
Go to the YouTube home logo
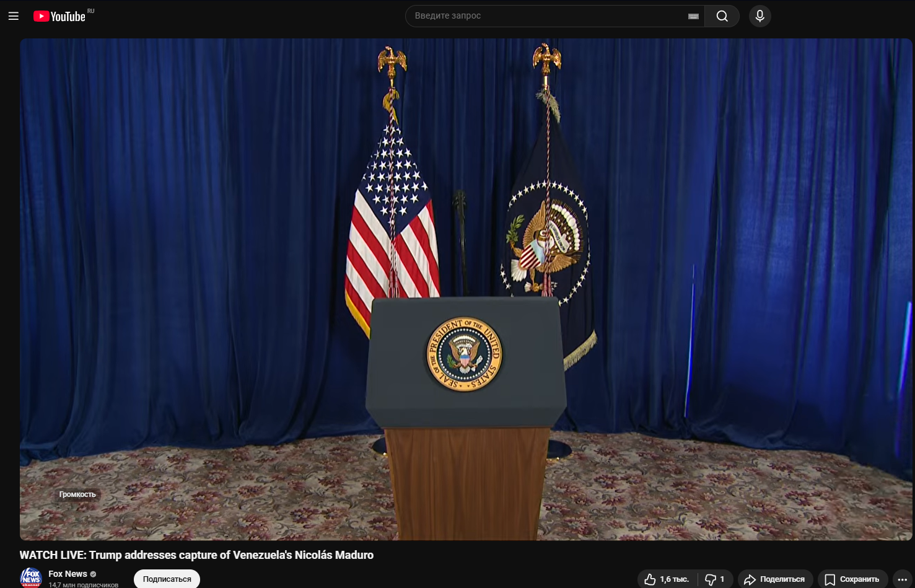coord(59,16)
